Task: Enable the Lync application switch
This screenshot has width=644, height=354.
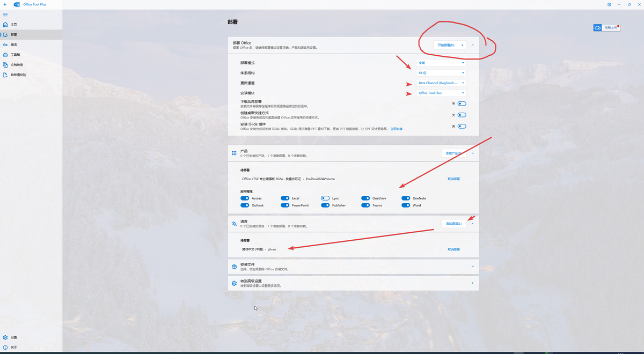Action: [x=325, y=198]
